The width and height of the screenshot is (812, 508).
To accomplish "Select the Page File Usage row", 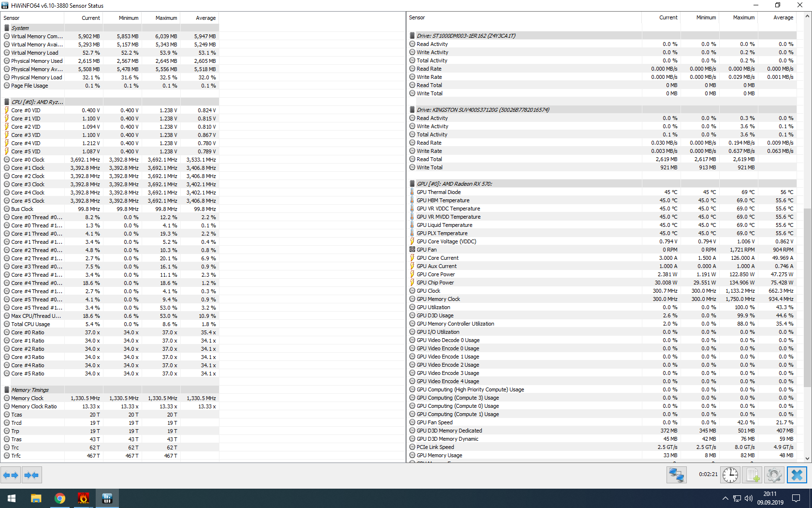I will (x=110, y=86).
